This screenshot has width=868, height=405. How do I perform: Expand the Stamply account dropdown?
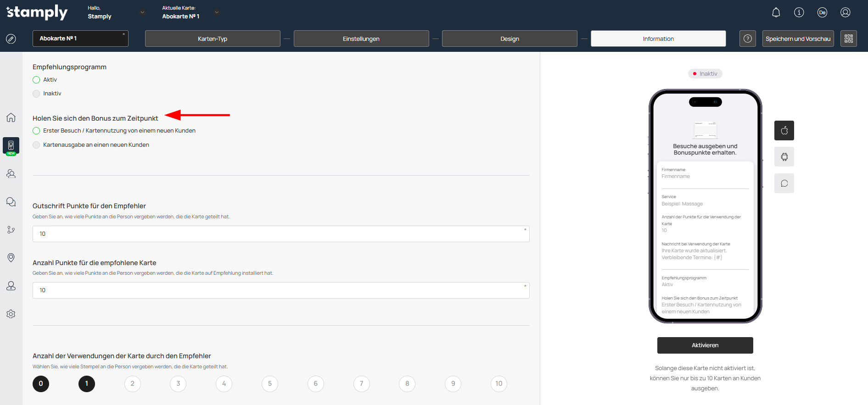(142, 12)
